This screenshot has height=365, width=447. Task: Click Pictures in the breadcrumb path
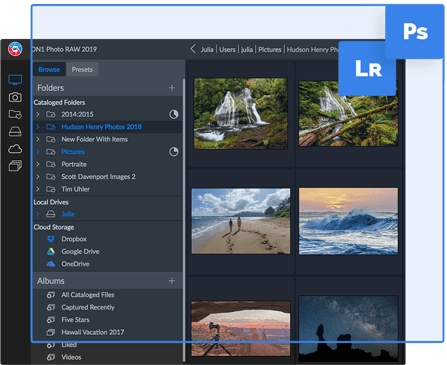coord(270,49)
